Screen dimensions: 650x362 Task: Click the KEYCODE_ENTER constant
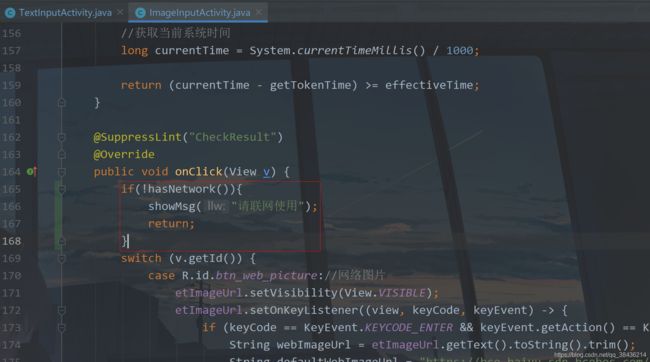(x=408, y=328)
